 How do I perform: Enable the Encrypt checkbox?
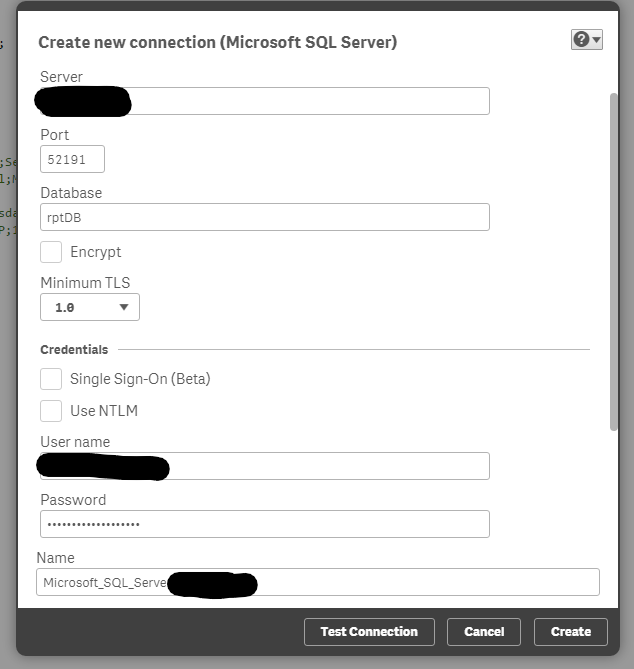[x=51, y=252]
